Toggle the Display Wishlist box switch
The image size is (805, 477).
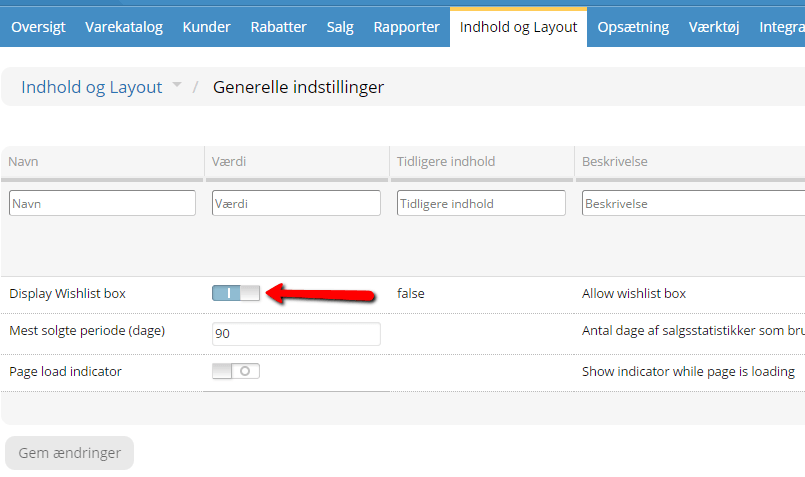click(x=236, y=293)
